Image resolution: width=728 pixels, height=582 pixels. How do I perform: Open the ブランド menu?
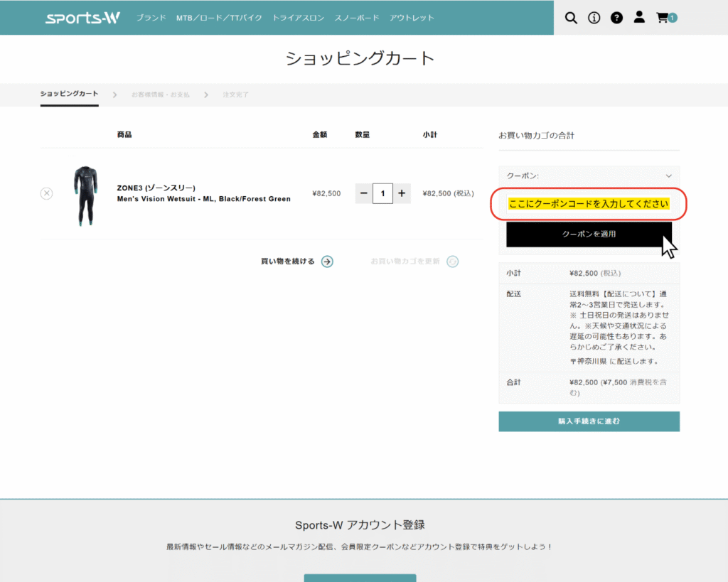tap(151, 18)
